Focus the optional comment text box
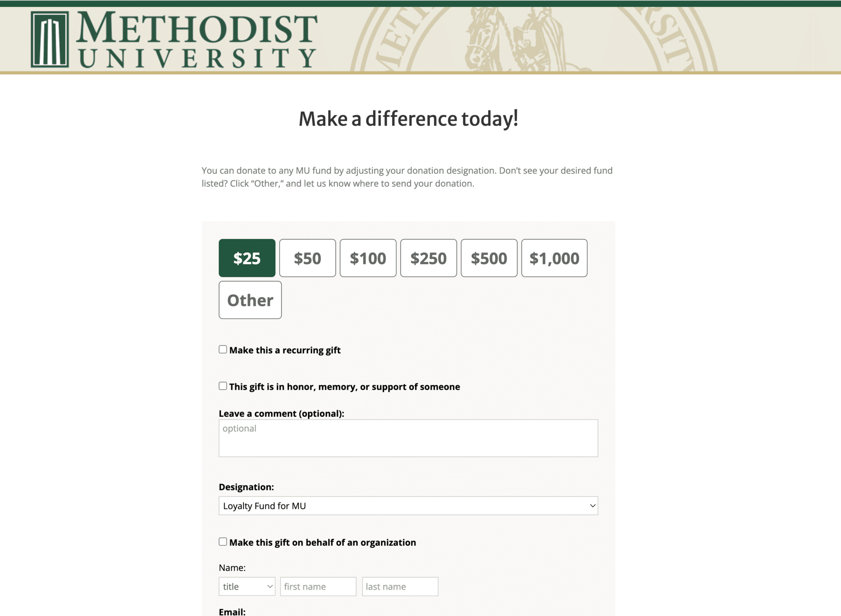This screenshot has width=841, height=616. [x=408, y=438]
